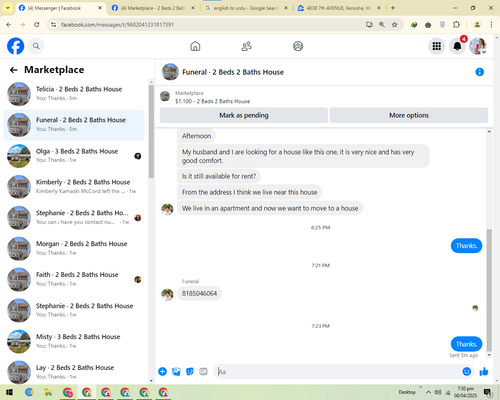Click the conversation list scrollbar

click(x=151, y=132)
